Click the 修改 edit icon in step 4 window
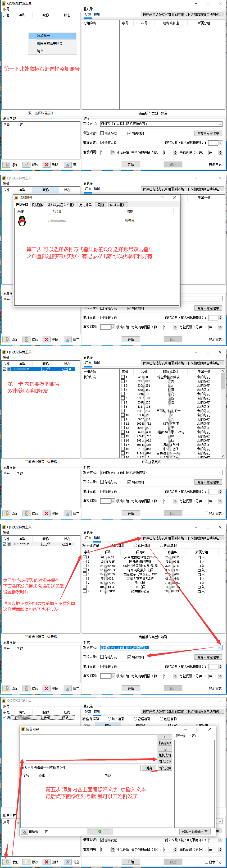 pos(27,688)
